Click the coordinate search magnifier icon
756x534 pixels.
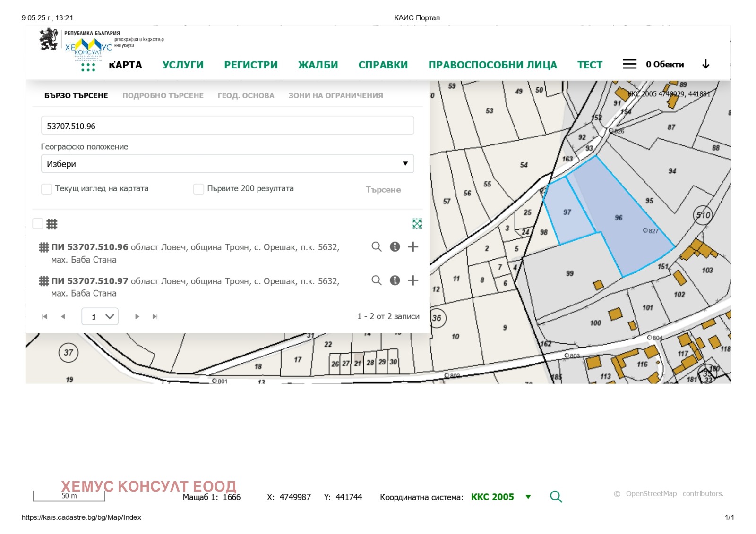[x=556, y=497]
